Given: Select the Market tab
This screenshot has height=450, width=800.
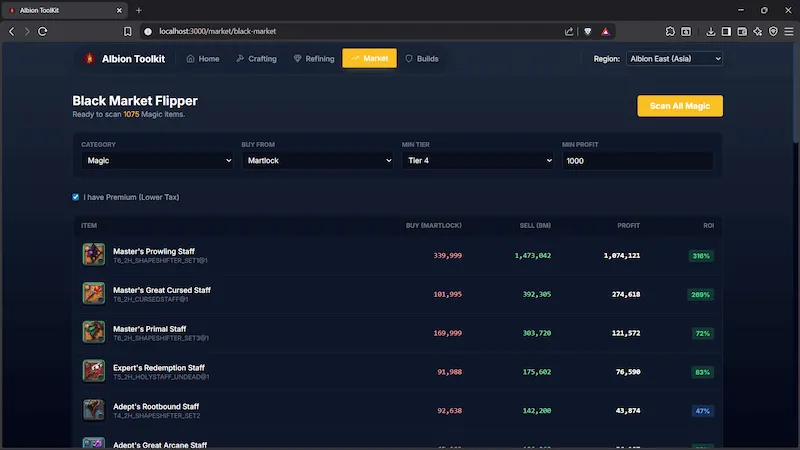Looking at the screenshot, I should click(369, 58).
